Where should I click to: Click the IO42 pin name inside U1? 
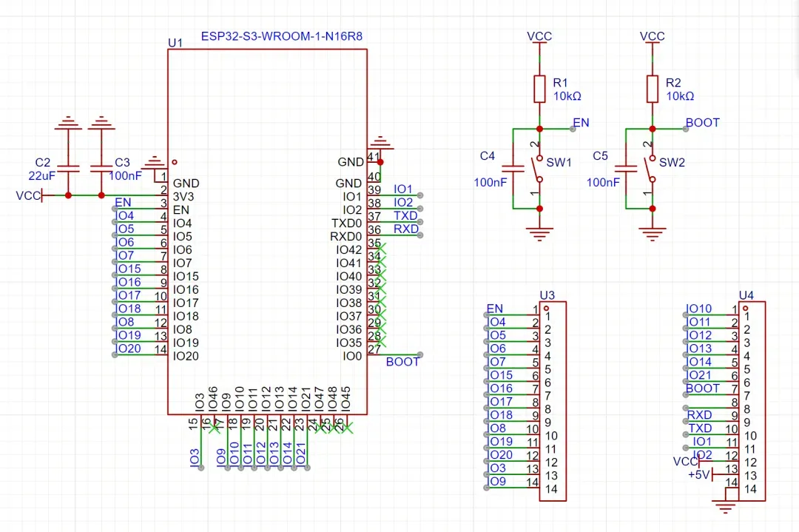[348, 249]
